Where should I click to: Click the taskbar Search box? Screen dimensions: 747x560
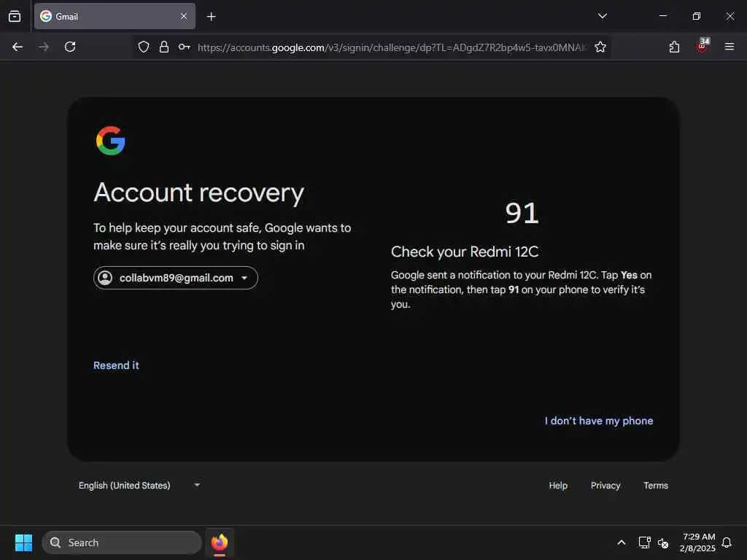pos(122,542)
